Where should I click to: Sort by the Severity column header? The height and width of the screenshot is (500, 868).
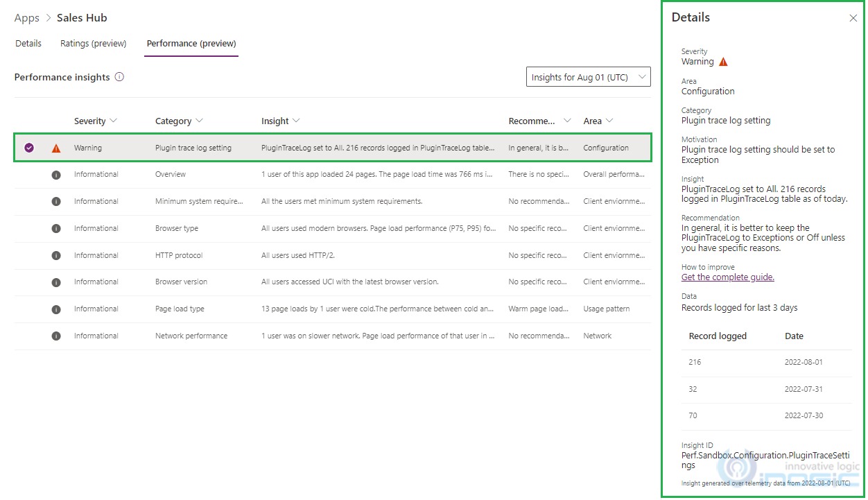[x=96, y=121]
